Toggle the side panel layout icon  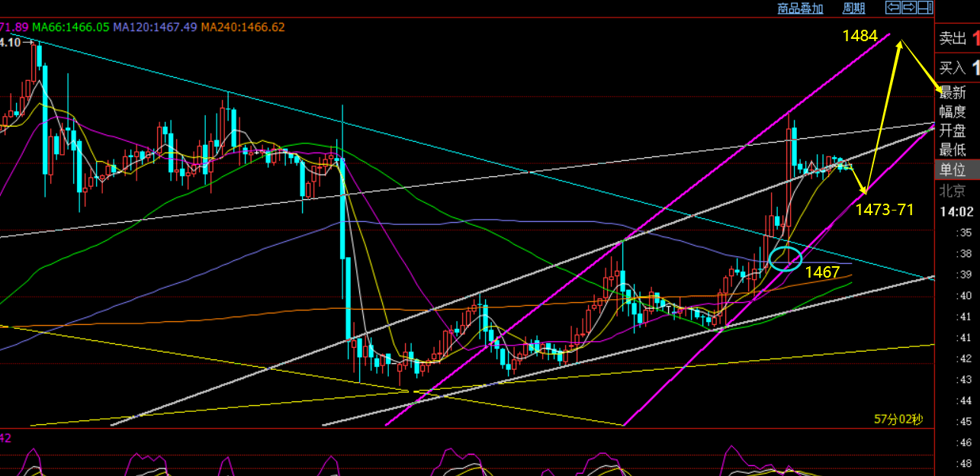click(x=925, y=8)
